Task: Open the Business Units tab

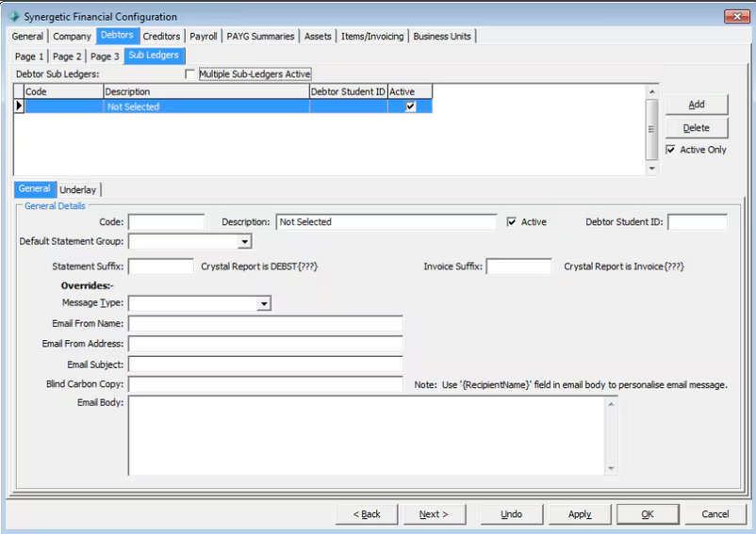Action: (442, 37)
